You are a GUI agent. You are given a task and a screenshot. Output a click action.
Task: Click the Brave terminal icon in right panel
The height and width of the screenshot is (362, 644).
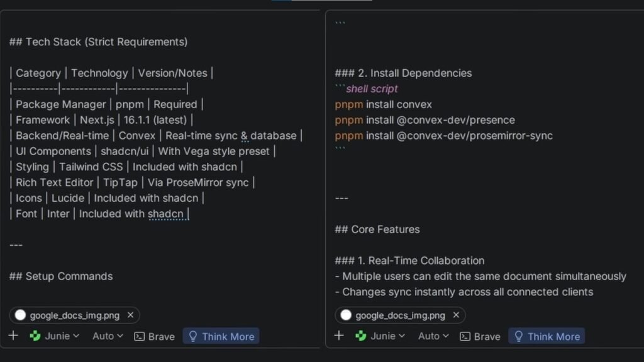click(465, 337)
